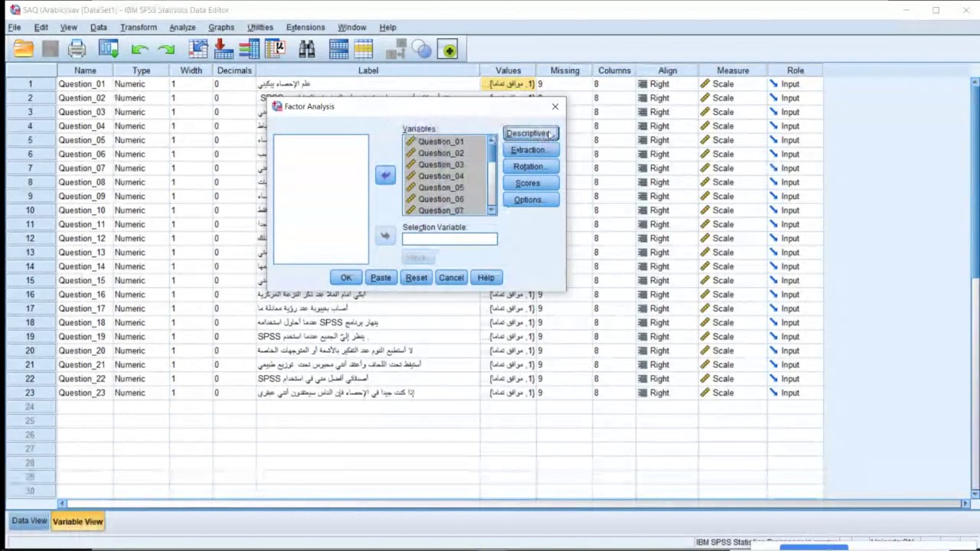This screenshot has width=980, height=551.
Task: Click the overlapping circles variable sets icon
Action: pos(422,50)
